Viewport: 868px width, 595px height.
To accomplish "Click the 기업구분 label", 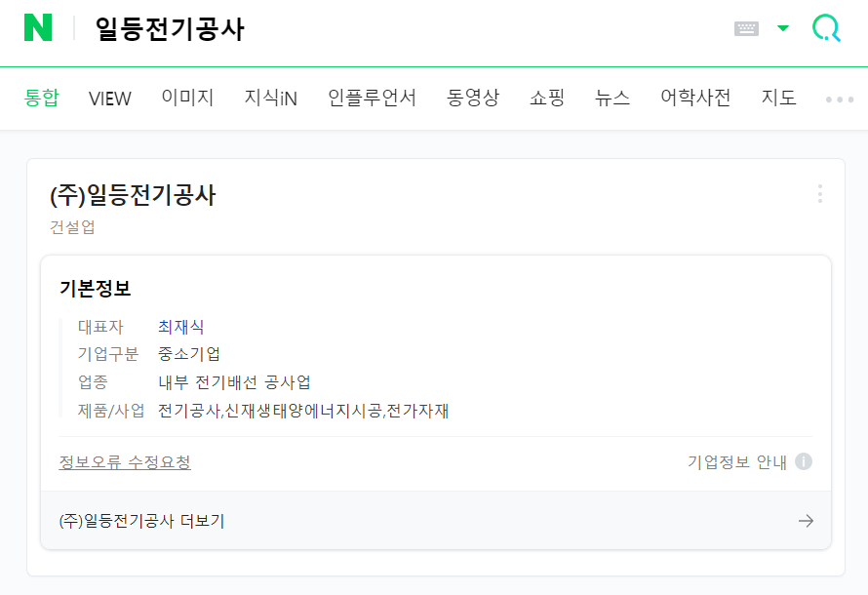I will coord(108,354).
